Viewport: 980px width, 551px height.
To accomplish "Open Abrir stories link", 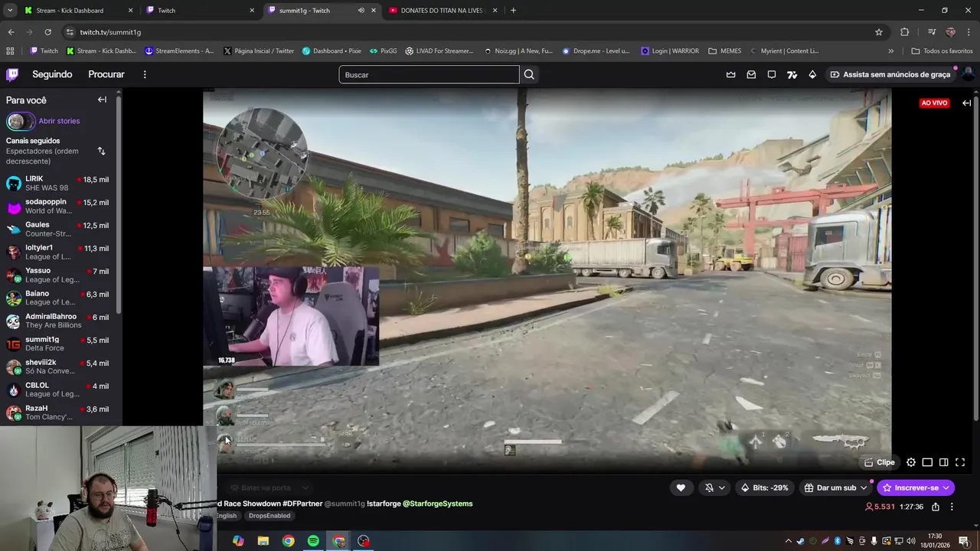I will [59, 121].
